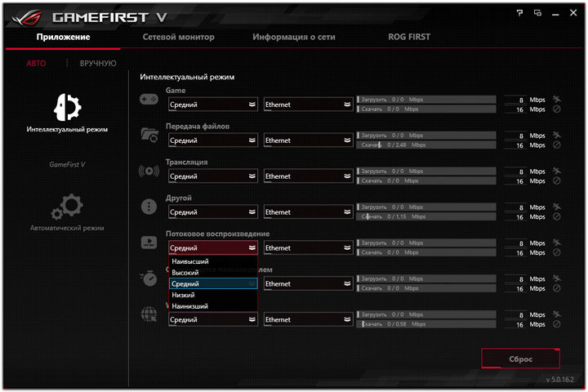This screenshot has width=588, height=392.
Task: Choose Высокий in the priority list
Action: [x=212, y=273]
